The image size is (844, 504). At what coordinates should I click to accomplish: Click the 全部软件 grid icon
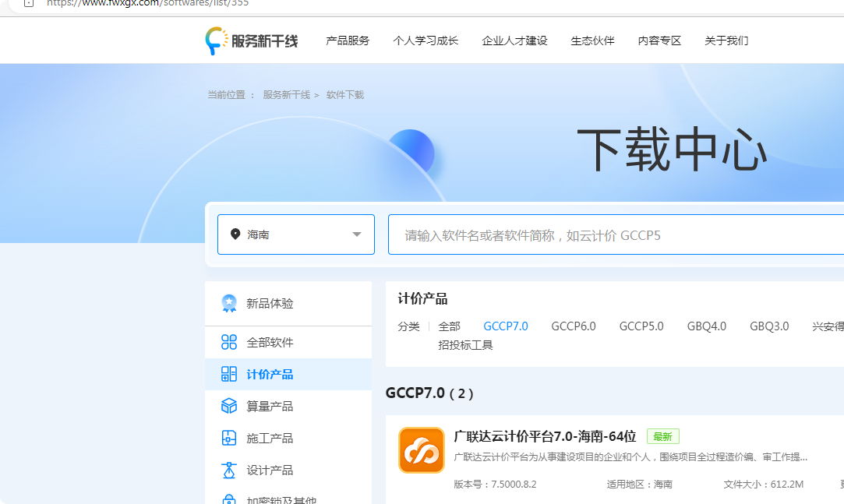click(229, 342)
